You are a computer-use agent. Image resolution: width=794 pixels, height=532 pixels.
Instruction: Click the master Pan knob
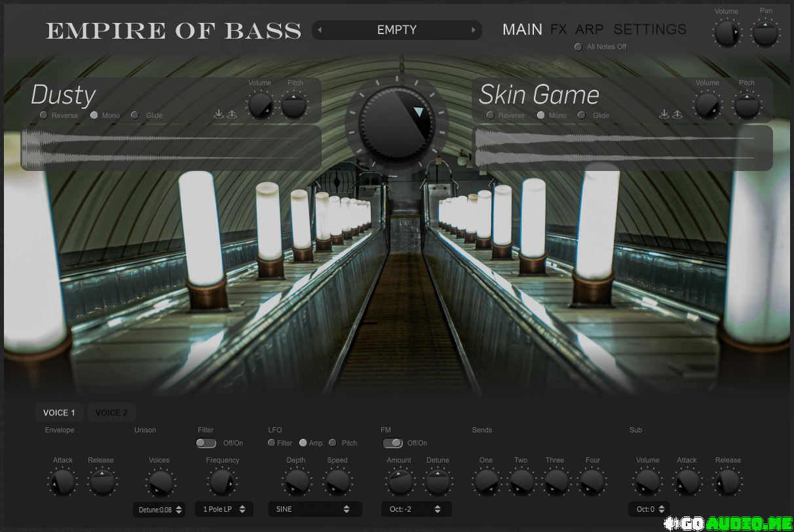pos(765,33)
